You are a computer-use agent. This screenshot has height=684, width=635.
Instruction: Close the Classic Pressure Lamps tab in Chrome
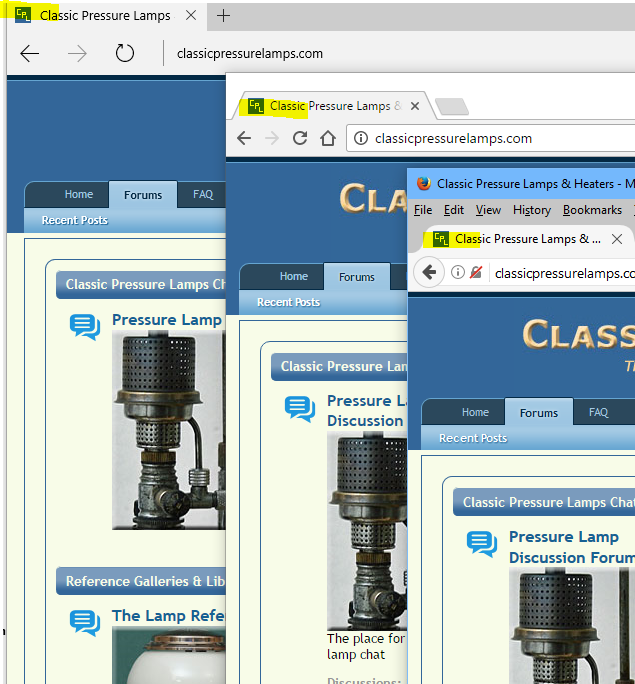point(415,106)
